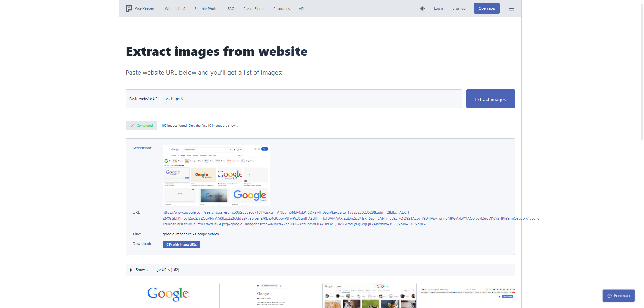Select the first Google logo image thumbnail

(172, 295)
